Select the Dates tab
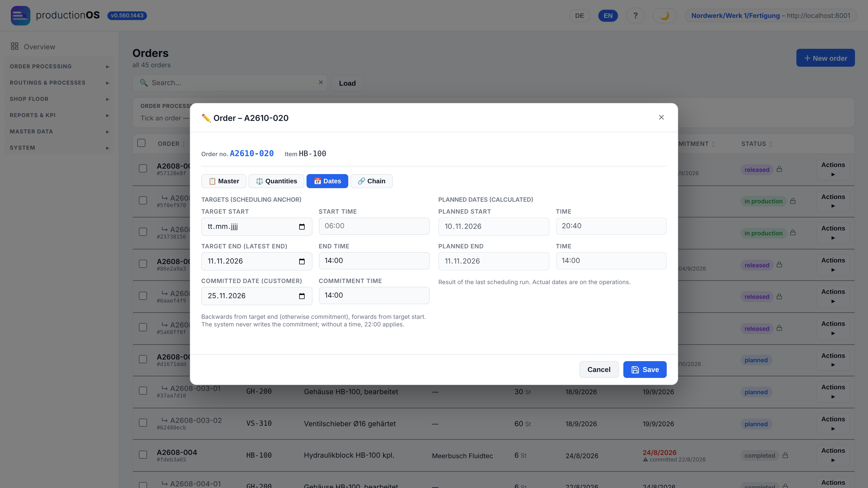This screenshot has width=868, height=488. click(327, 181)
